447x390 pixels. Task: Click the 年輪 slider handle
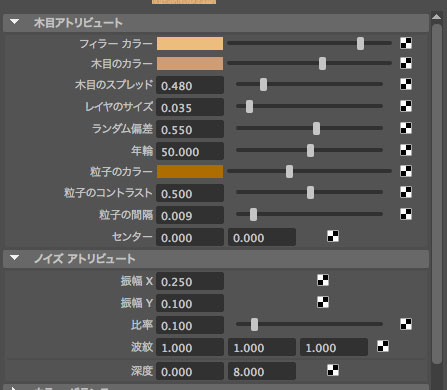pyautogui.click(x=310, y=150)
